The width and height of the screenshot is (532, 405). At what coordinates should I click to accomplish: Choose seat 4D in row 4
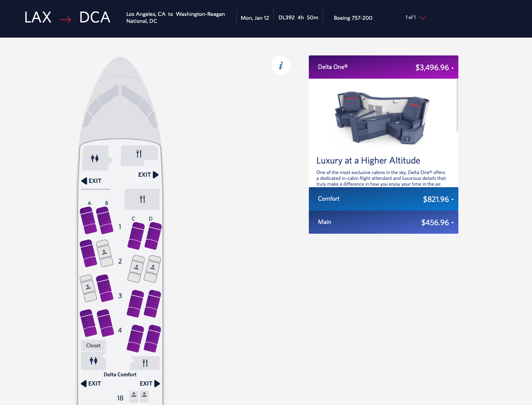tap(153, 338)
